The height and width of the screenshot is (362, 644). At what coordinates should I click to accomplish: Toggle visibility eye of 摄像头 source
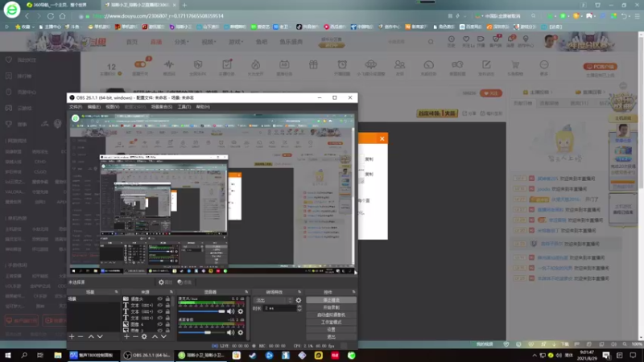(159, 298)
